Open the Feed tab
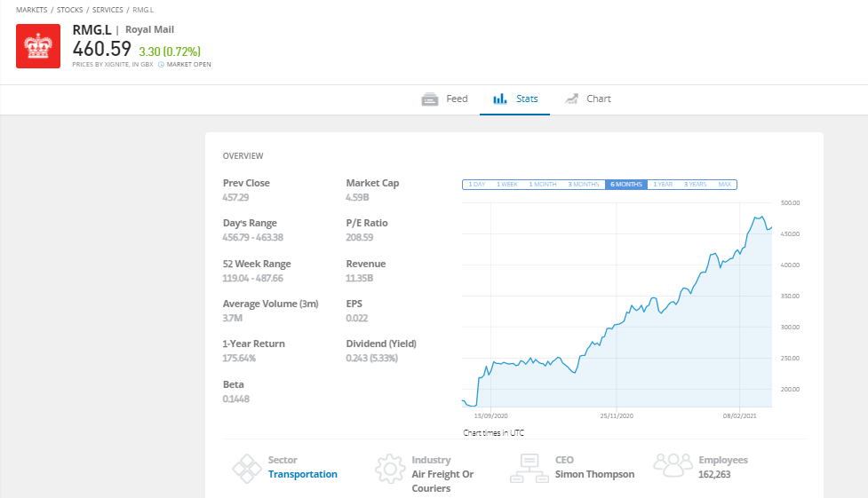 click(444, 99)
